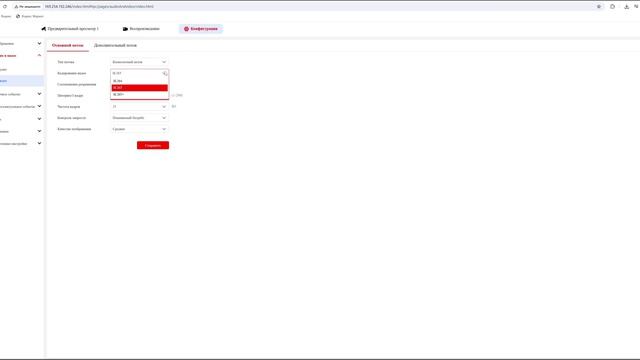This screenshot has width=640, height=360.
Task: Open the Контроль скорости dropdown
Action: click(x=139, y=118)
